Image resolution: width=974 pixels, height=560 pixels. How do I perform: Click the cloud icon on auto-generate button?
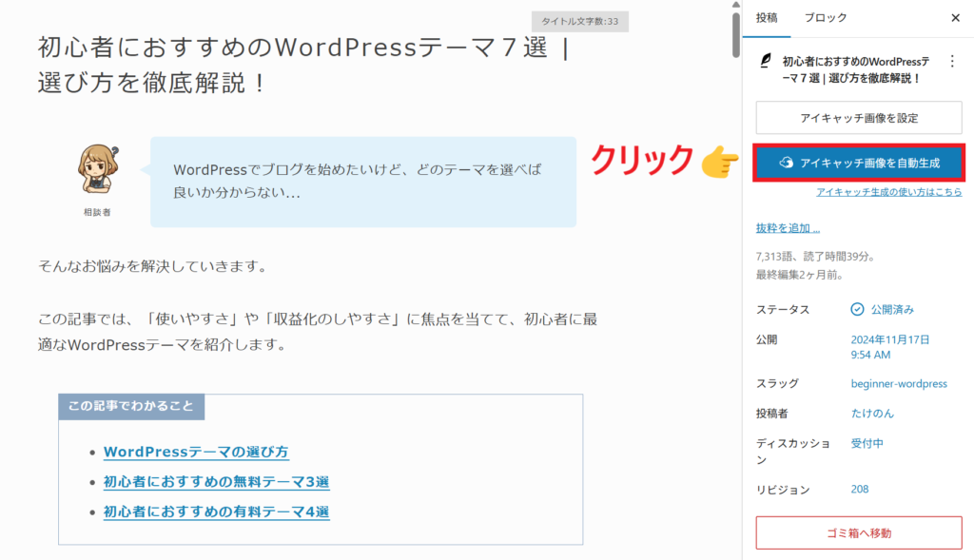pos(787,163)
